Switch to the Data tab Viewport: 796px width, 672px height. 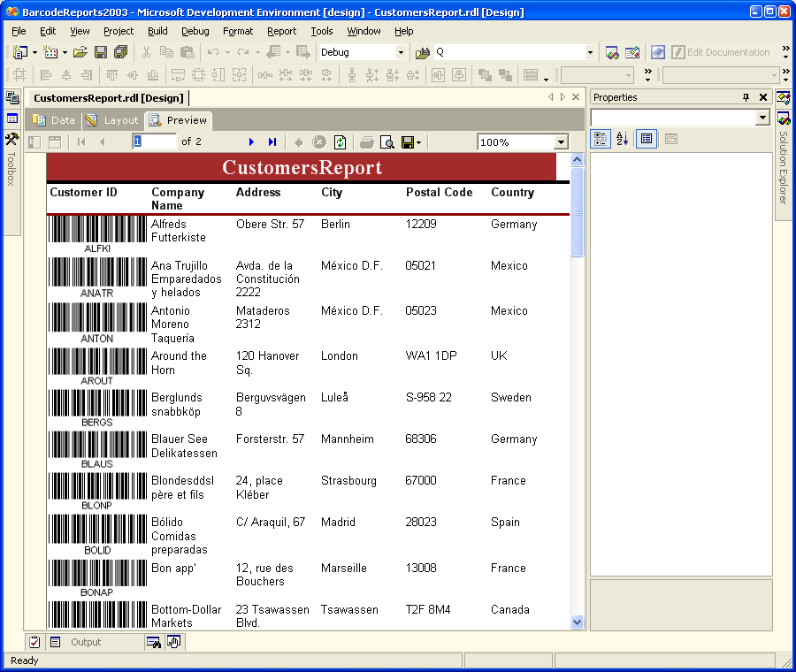click(55, 120)
